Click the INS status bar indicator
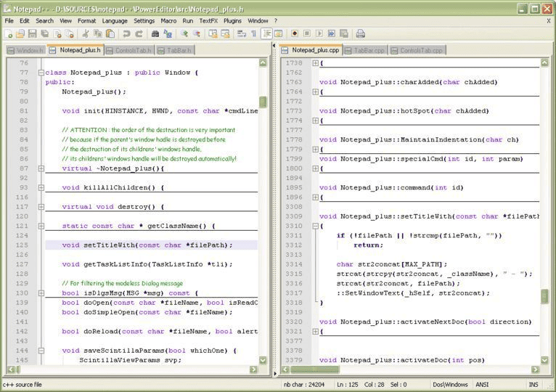The width and height of the screenshot is (556, 392). coord(533,385)
